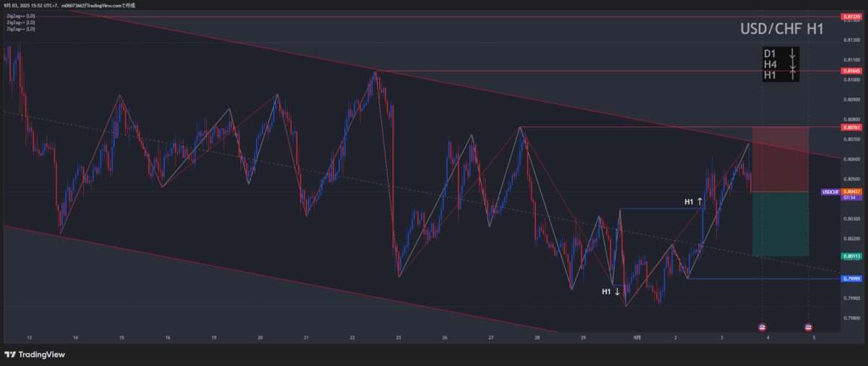
Task: Click the H1 up arrow in trend table
Action: point(793,75)
